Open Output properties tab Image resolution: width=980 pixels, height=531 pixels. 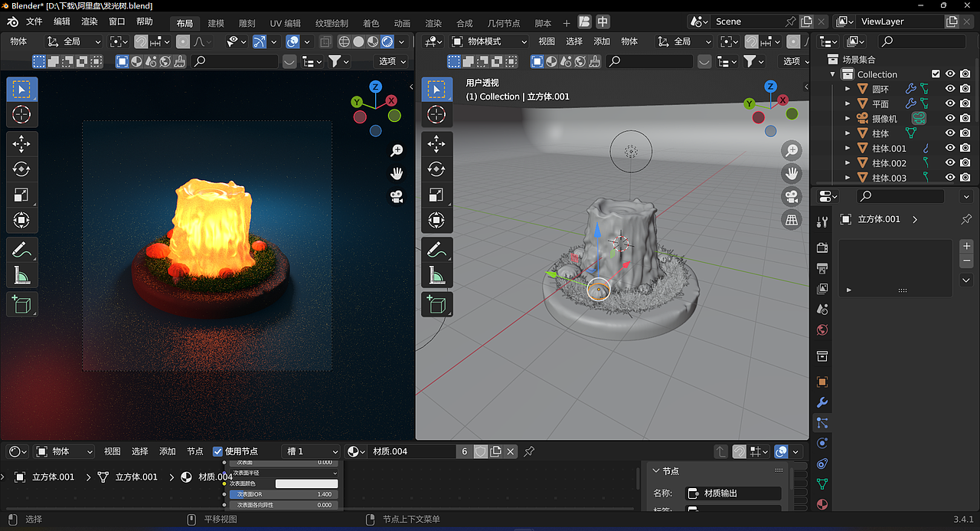(x=822, y=269)
